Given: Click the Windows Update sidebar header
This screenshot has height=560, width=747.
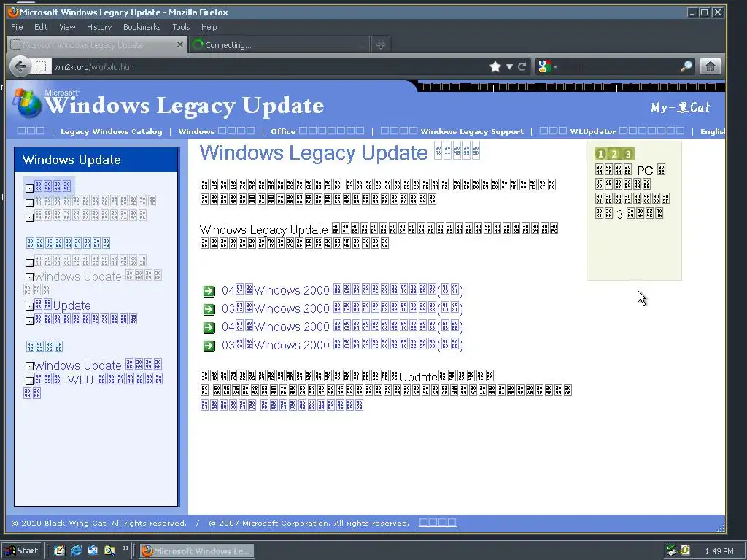Looking at the screenshot, I should [x=96, y=160].
